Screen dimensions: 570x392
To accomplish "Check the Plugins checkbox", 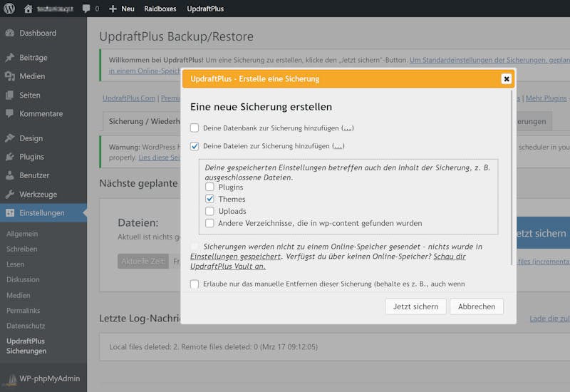I will click(x=209, y=187).
